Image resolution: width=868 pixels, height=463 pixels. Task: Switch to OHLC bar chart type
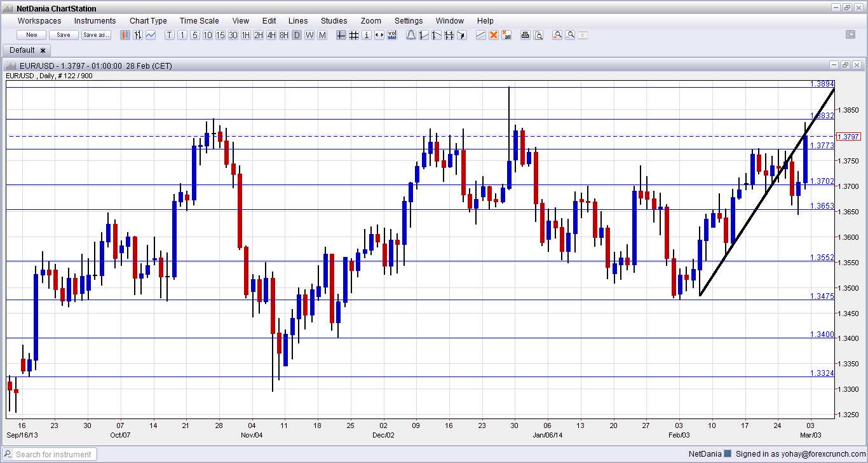pos(137,35)
